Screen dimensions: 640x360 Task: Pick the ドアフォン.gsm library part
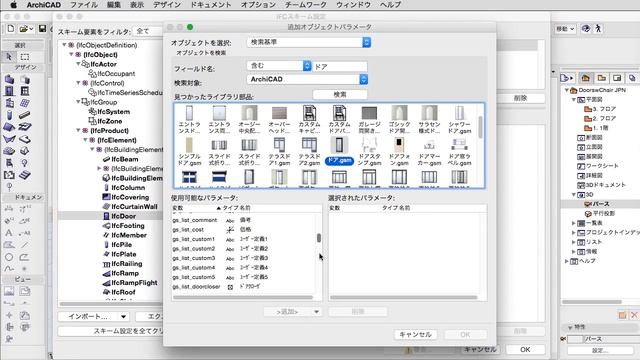pyautogui.click(x=399, y=151)
